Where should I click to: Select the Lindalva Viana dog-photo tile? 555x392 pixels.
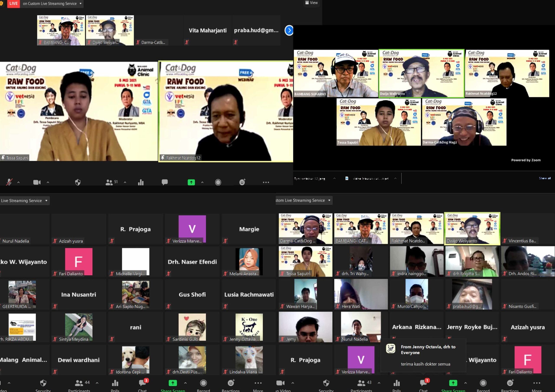tap(249, 360)
